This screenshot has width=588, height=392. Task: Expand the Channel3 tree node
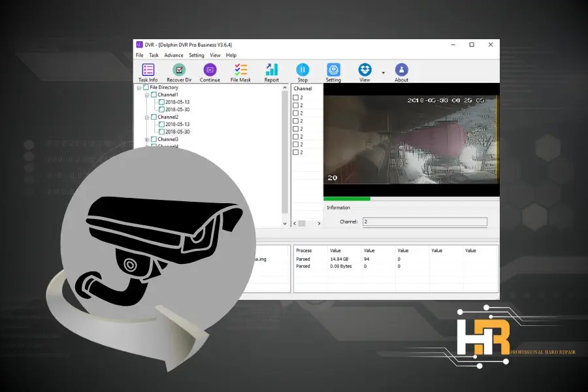coord(147,140)
